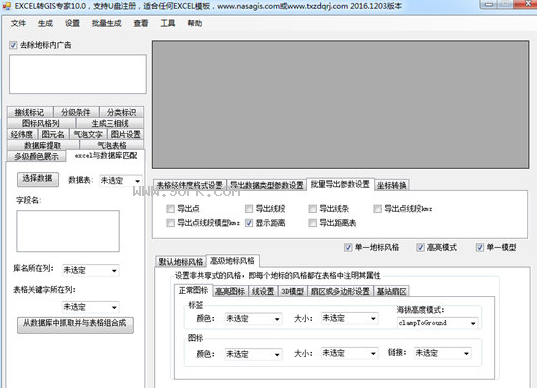Enable the 导出点 checkbox
Viewport: 537px width, 388px height.
[170, 209]
